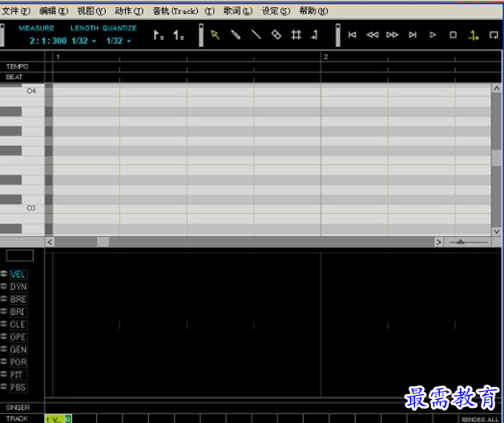Click the vertical scrollbar thumb

pyautogui.click(x=496, y=158)
